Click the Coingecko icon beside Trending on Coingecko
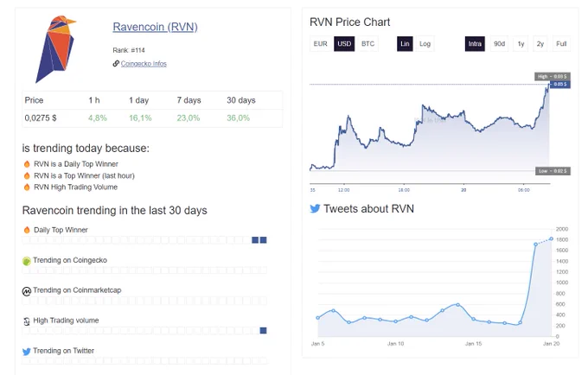 (x=27, y=261)
